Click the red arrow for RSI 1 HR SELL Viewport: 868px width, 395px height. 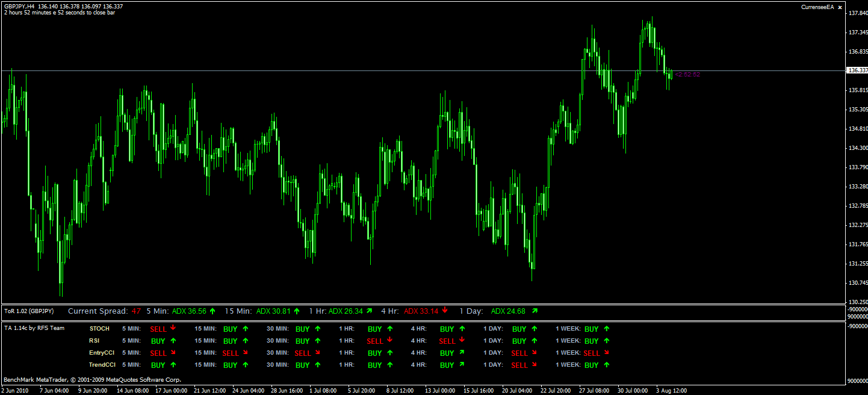tap(389, 340)
